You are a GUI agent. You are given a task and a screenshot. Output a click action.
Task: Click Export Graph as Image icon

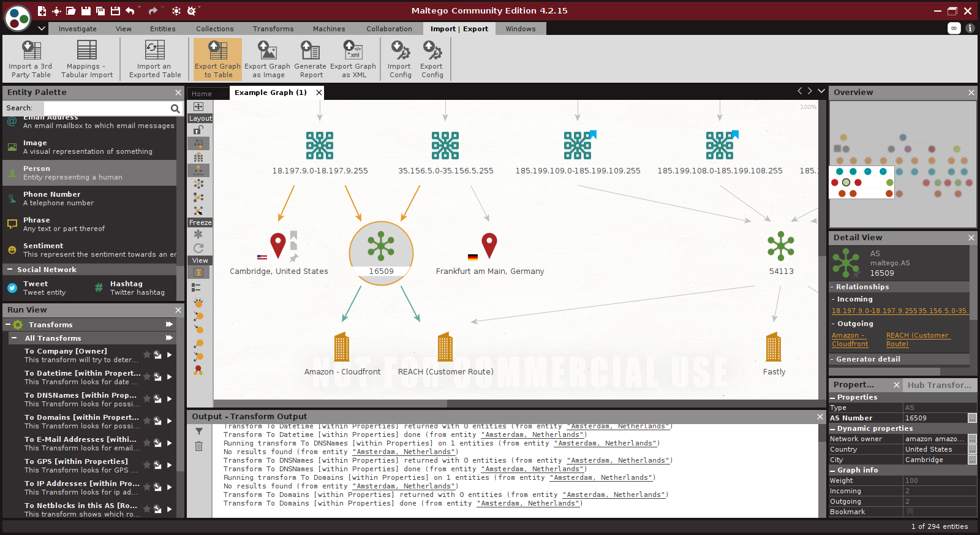coord(267,59)
